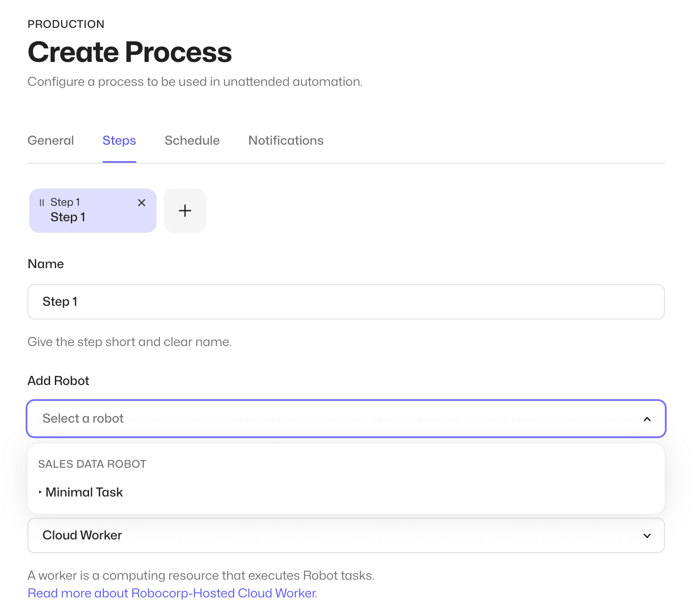
Task: Open Robocorp-Hosted Cloud Worker link
Action: pyautogui.click(x=173, y=593)
